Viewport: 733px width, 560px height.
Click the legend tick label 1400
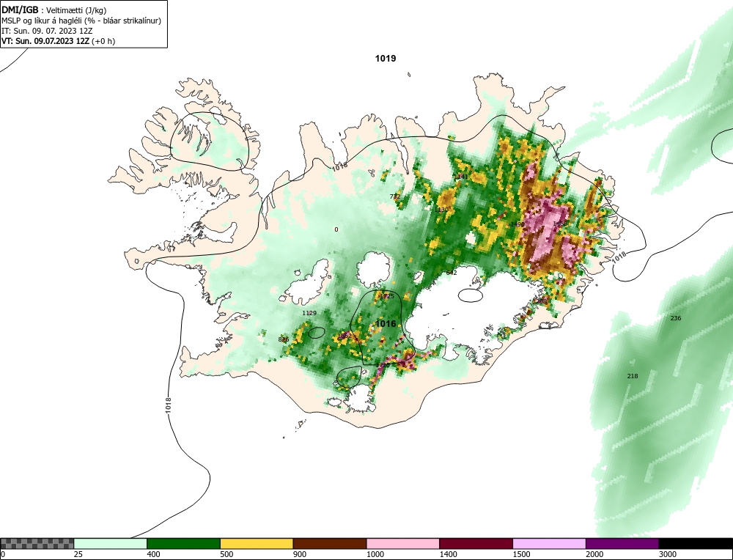(x=448, y=554)
